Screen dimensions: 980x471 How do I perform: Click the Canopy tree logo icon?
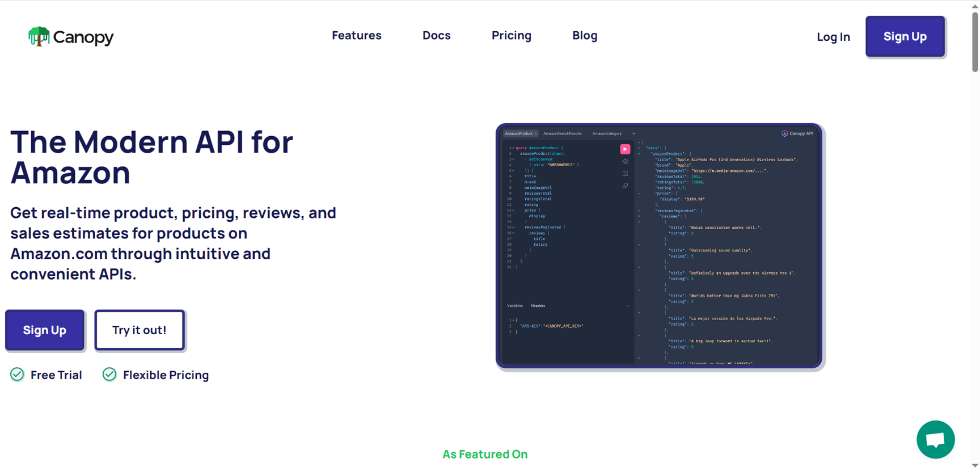[x=39, y=36]
